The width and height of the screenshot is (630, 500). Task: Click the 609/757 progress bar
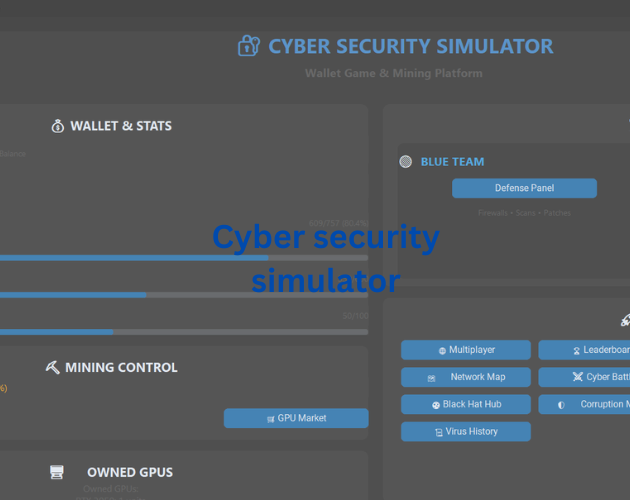point(184,258)
